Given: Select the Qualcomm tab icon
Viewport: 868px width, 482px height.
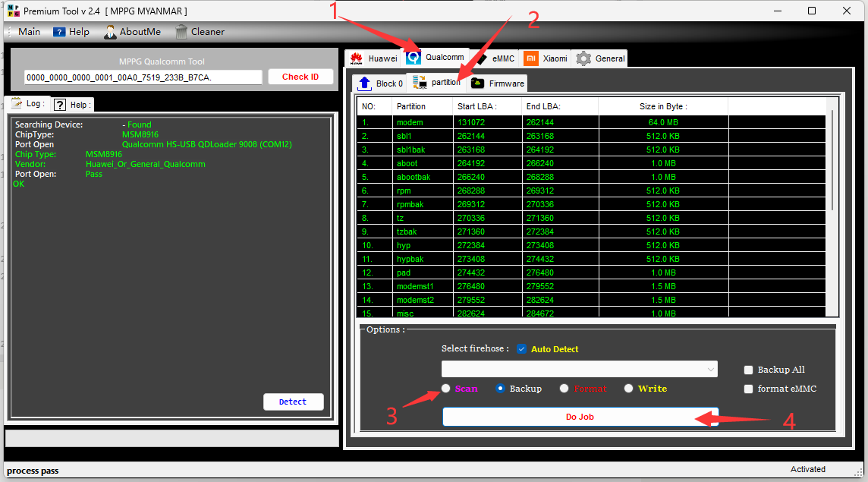Looking at the screenshot, I should click(414, 58).
